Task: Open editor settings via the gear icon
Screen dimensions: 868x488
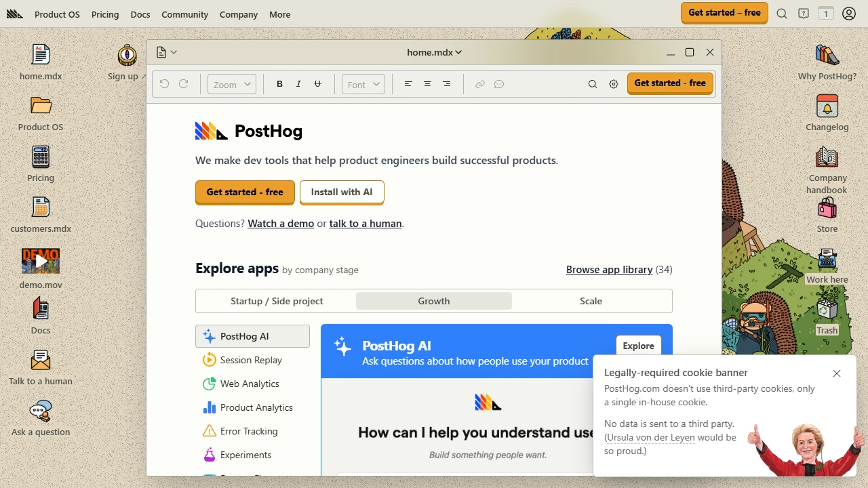Action: click(614, 84)
